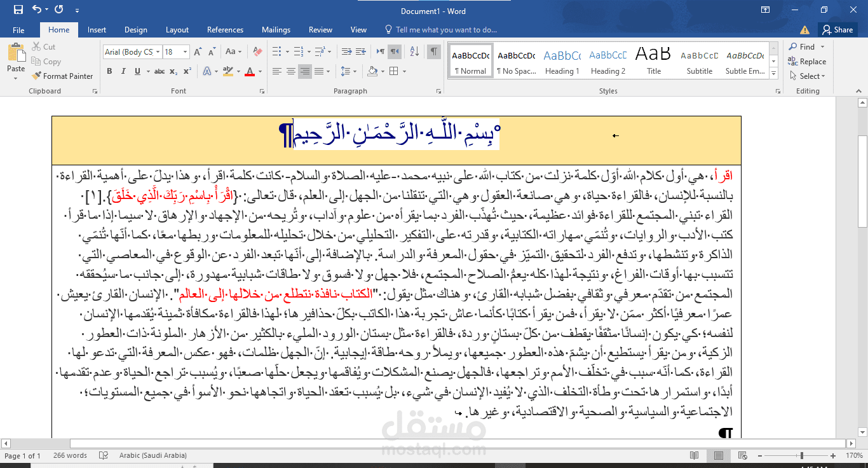The width and height of the screenshot is (868, 468).
Task: Open Font dialog launcher
Action: (x=262, y=92)
